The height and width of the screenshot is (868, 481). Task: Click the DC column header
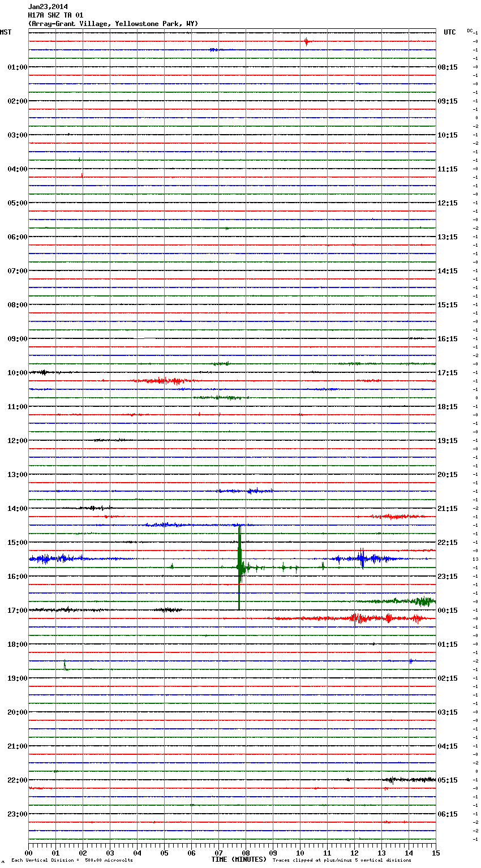[x=470, y=31]
